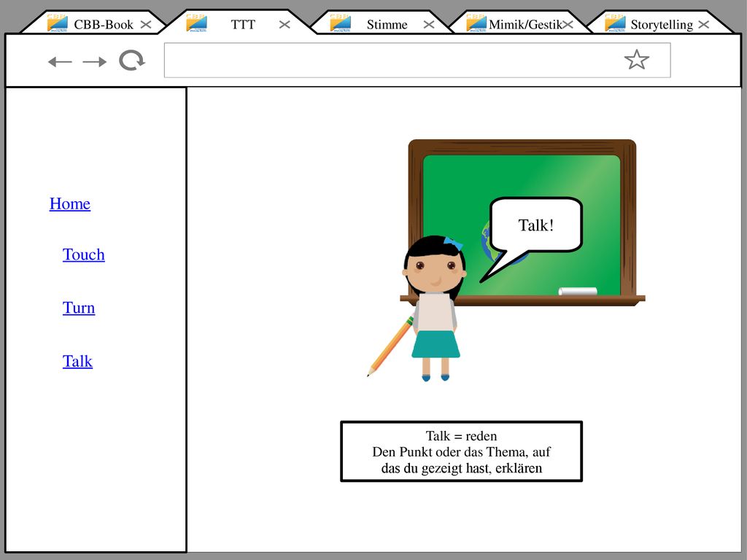Click the favicon on the CBB-Book tab
This screenshot has width=747, height=560.
(x=57, y=23)
